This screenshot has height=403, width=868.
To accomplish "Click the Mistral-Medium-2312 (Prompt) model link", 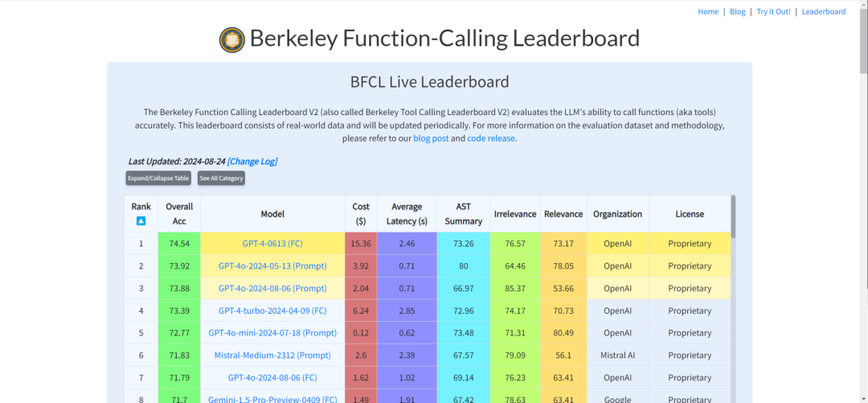I will pos(272,356).
